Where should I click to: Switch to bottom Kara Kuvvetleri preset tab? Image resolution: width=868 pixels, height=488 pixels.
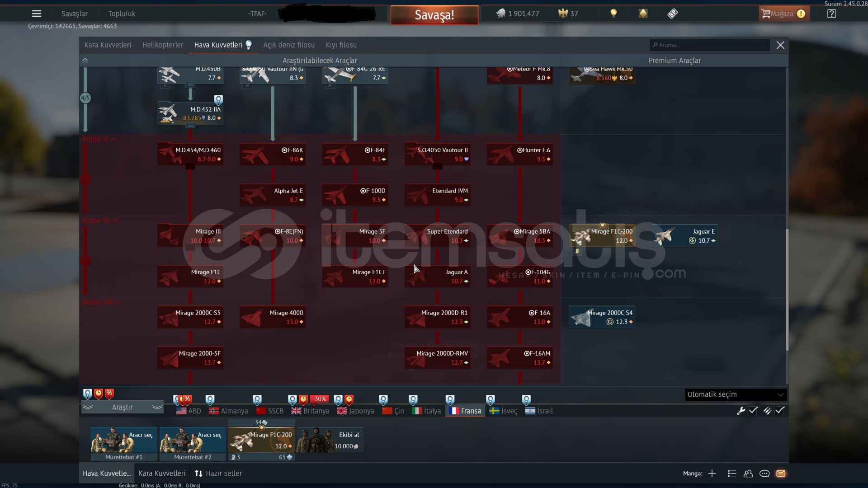point(162,473)
